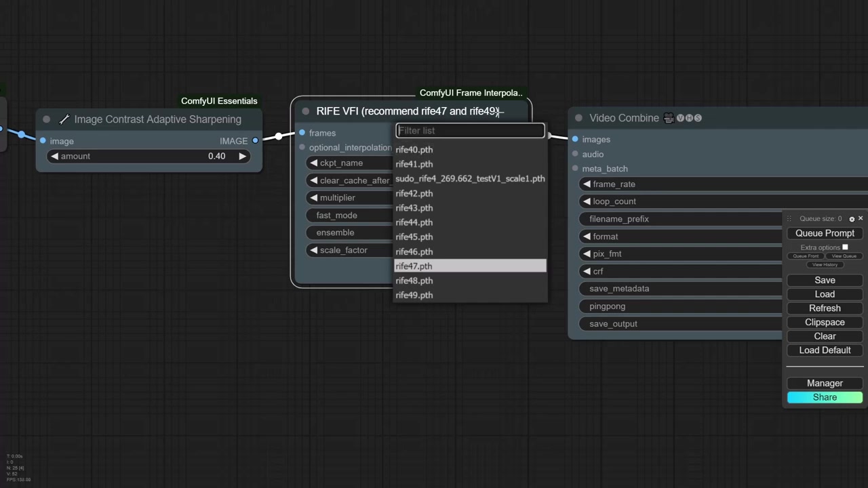This screenshot has width=868, height=488.
Task: Clear the workflow with Clear button
Action: (x=825, y=336)
